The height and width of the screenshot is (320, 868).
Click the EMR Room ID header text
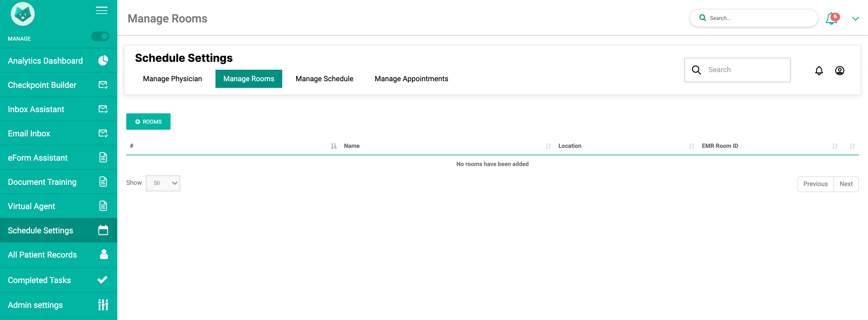[720, 146]
